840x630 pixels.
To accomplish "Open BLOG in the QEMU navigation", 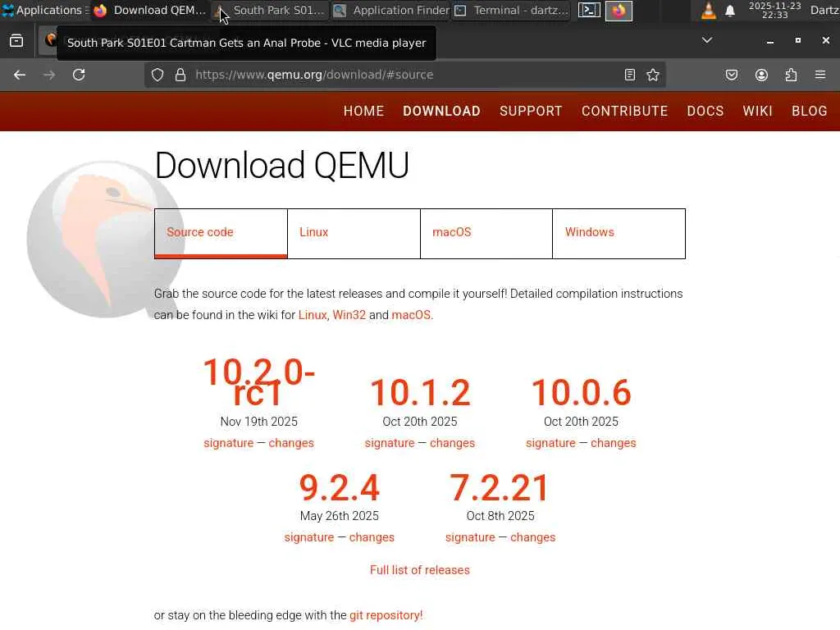I will pyautogui.click(x=810, y=111).
